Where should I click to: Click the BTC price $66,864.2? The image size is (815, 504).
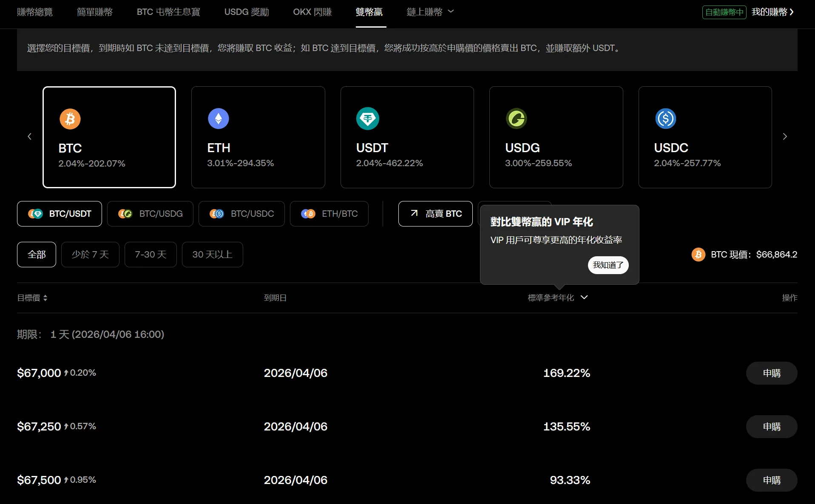click(x=777, y=255)
